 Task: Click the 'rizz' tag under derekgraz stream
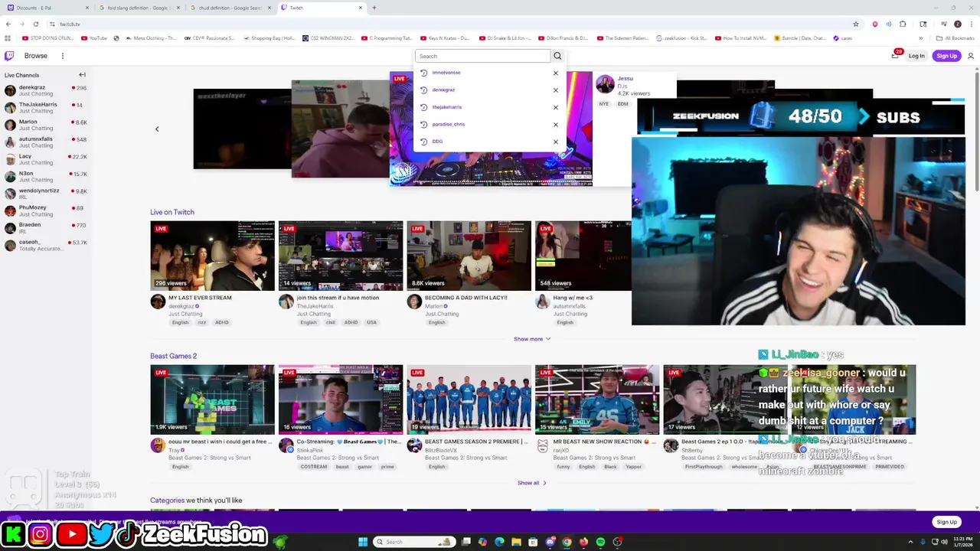pyautogui.click(x=201, y=322)
